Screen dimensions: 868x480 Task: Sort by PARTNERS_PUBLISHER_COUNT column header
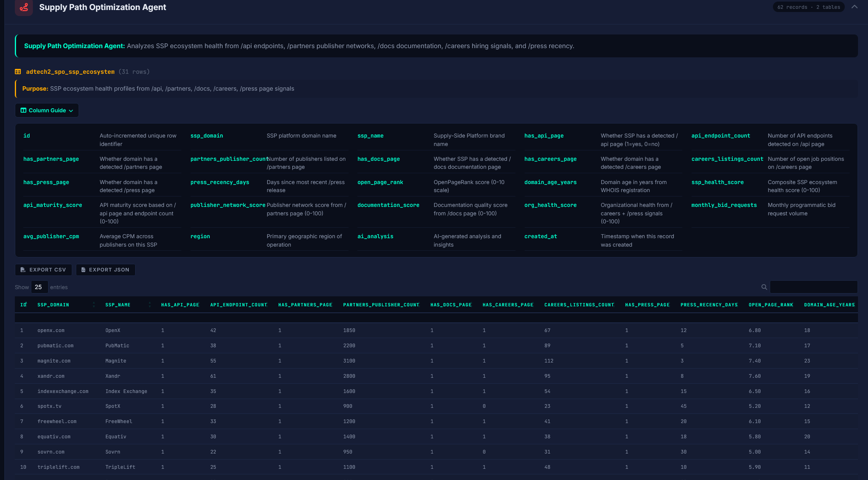point(381,305)
